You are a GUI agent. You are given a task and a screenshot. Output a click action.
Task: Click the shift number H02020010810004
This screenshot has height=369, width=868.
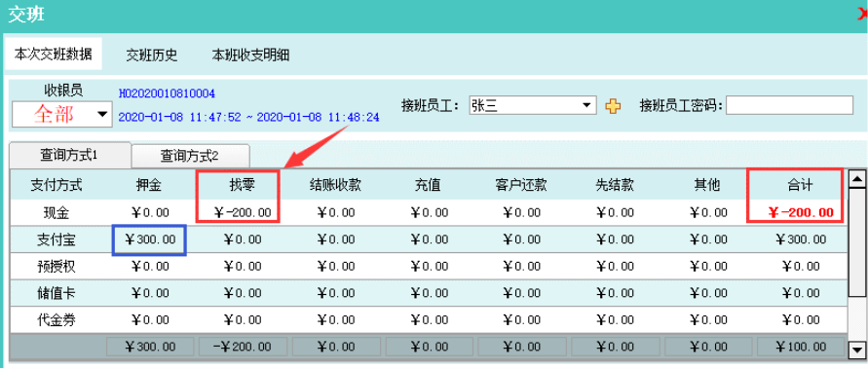pyautogui.click(x=167, y=92)
